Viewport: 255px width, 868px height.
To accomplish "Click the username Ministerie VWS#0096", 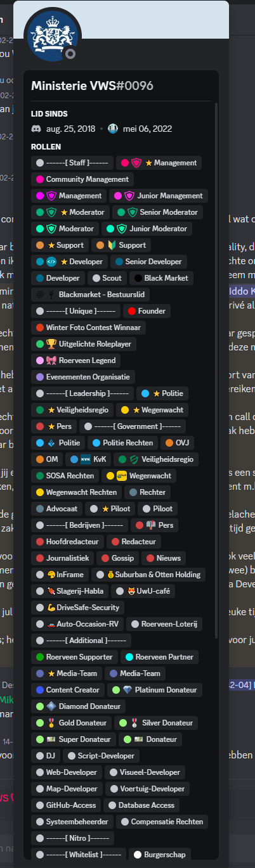I will click(93, 86).
